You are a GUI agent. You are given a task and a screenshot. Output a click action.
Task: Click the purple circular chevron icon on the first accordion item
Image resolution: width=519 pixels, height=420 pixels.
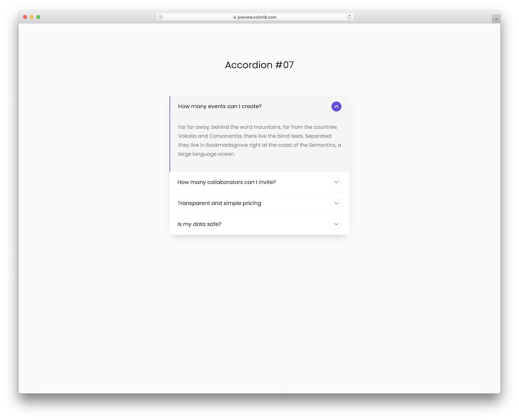pyautogui.click(x=336, y=106)
